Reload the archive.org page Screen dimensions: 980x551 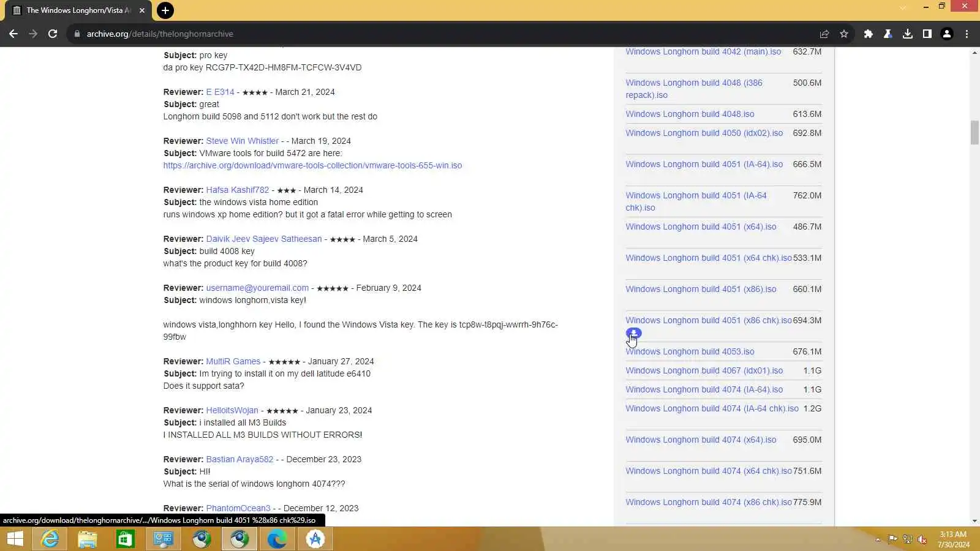(53, 34)
